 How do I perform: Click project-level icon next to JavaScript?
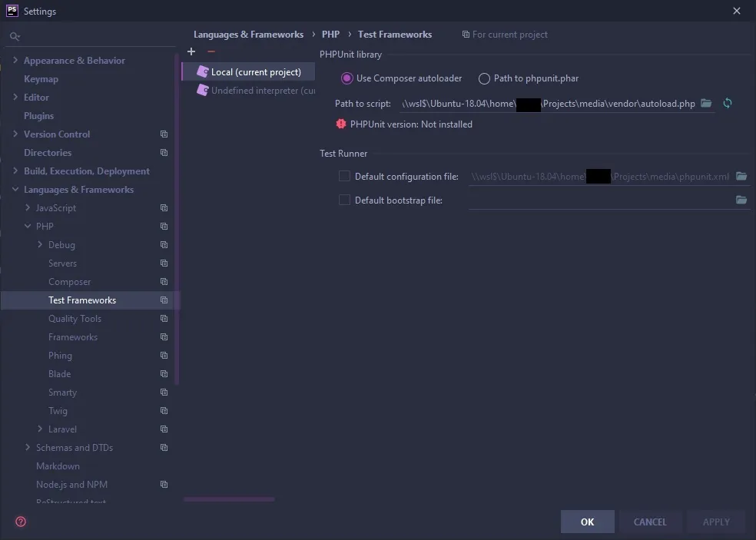click(164, 208)
